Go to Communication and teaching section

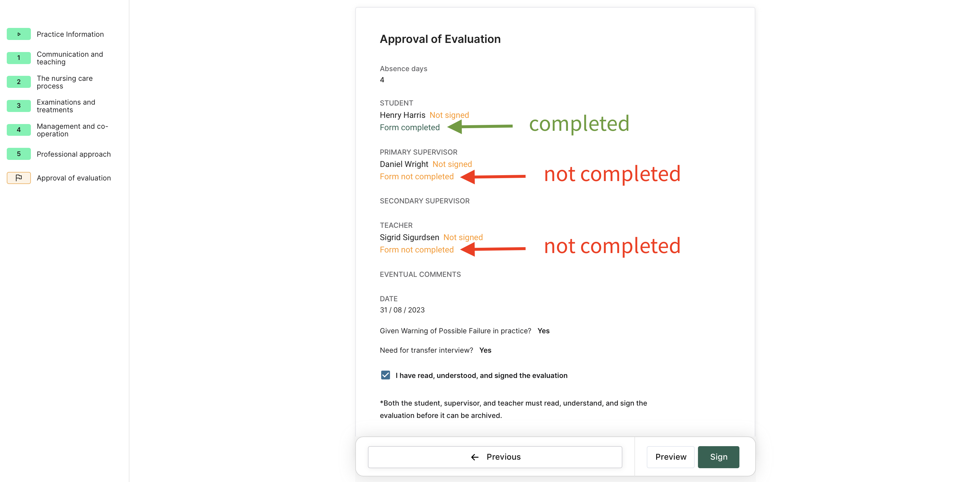(x=70, y=58)
